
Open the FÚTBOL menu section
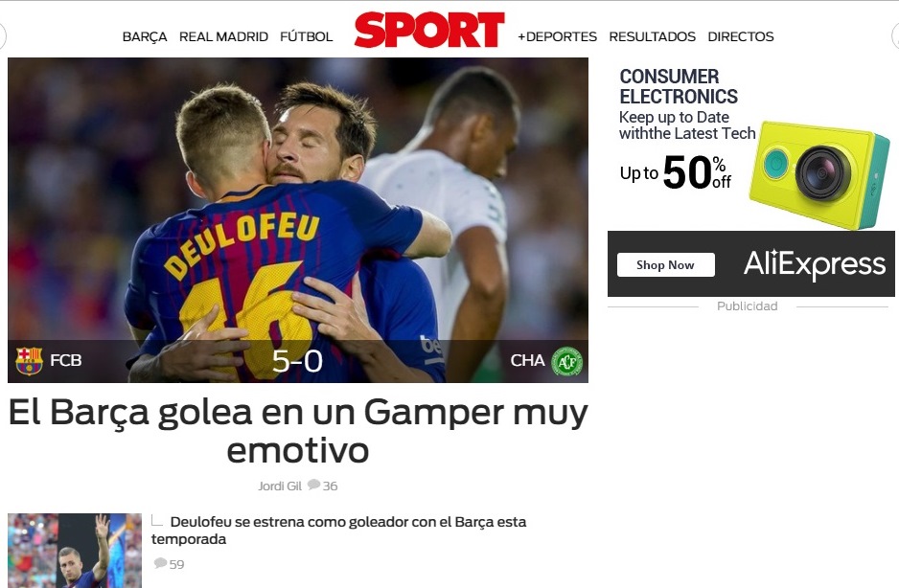pos(306,36)
